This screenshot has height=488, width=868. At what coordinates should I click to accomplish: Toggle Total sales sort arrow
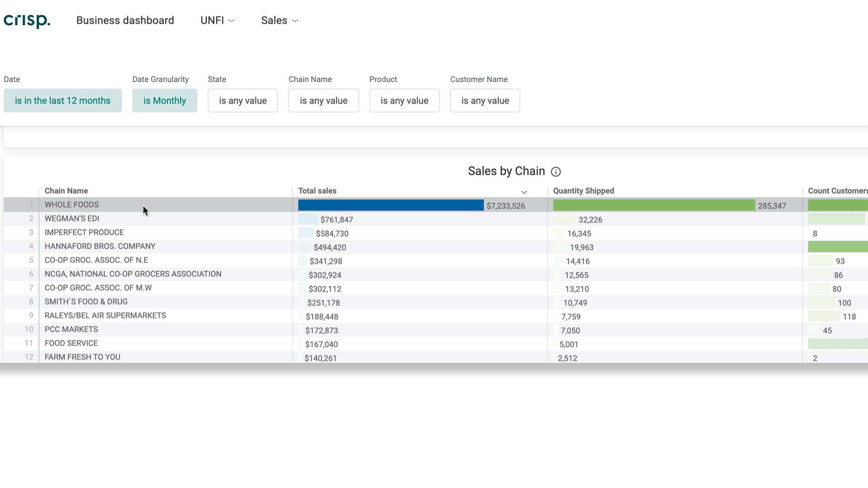[524, 192]
